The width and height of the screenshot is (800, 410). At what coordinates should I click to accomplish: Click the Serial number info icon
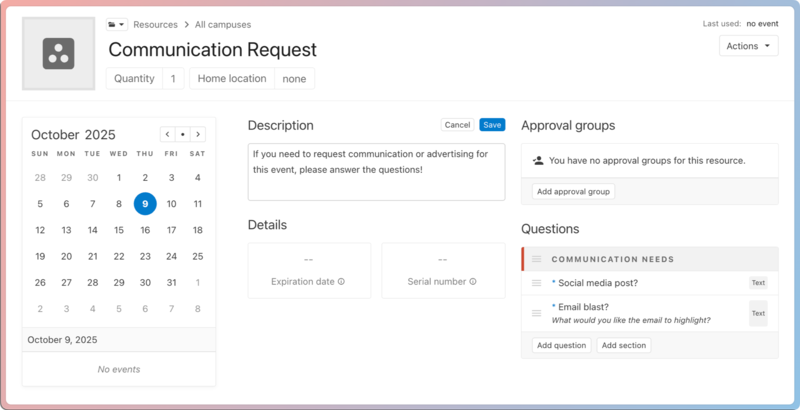(473, 282)
